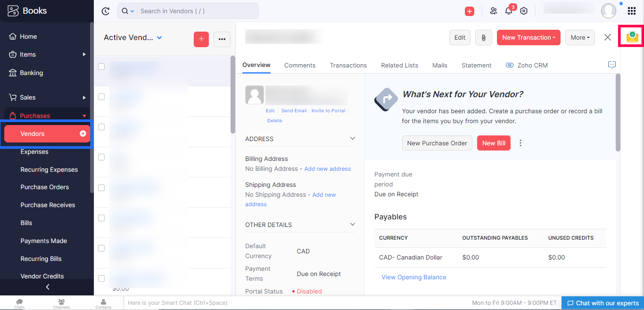Collapse the left sidebar arrow

47,287
